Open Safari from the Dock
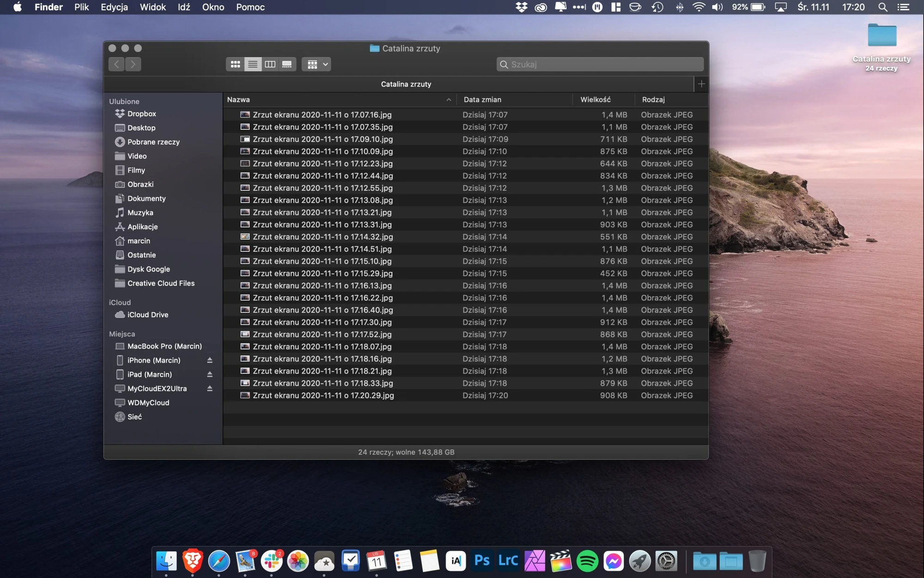Screen dimensions: 924x578 [219, 561]
